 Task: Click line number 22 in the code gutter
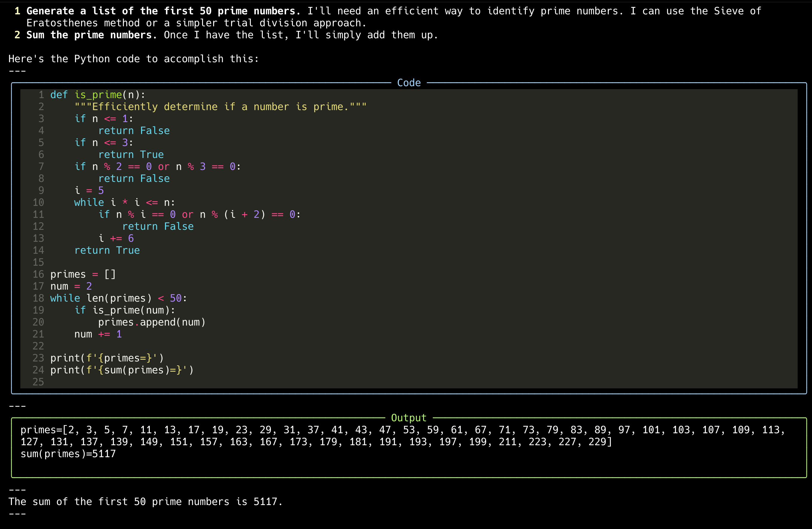(38, 346)
